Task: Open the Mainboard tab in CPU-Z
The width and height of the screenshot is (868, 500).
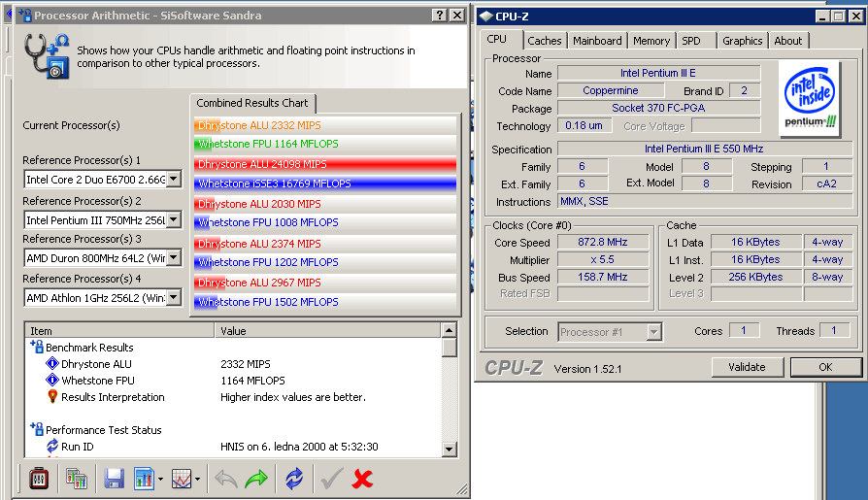Action: pyautogui.click(x=597, y=41)
